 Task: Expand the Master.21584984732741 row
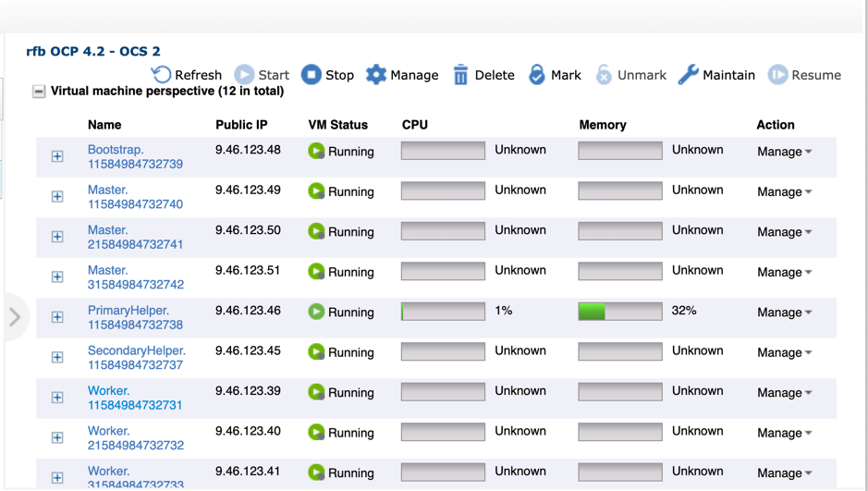click(x=57, y=237)
